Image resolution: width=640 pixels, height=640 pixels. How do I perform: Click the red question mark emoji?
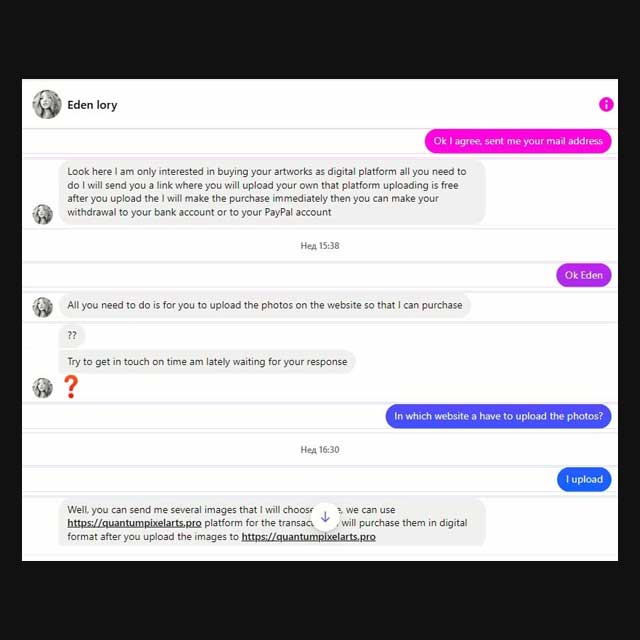pos(71,387)
